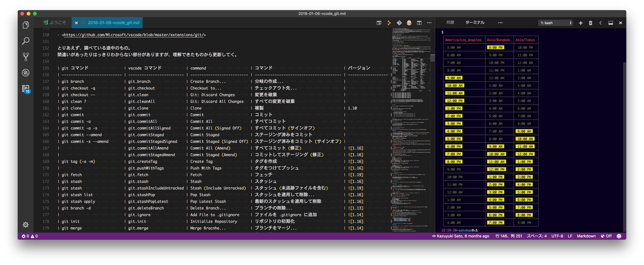The image size is (644, 265).
Task: Click the 'git tag (-a -m)' table cell
Action: 78,161
